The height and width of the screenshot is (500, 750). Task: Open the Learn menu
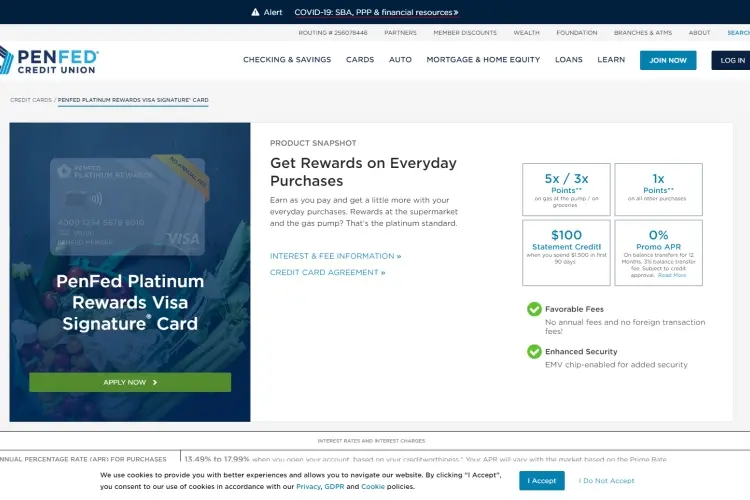pos(611,60)
